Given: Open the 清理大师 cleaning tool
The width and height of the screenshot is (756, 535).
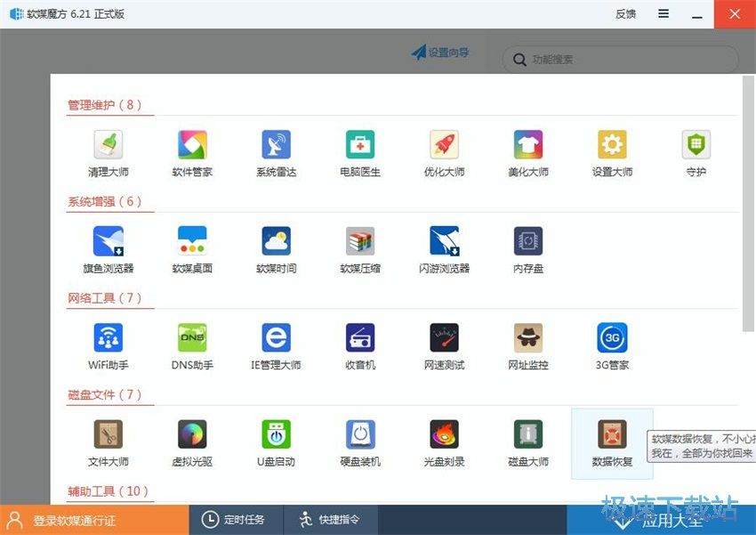Looking at the screenshot, I should tap(109, 153).
